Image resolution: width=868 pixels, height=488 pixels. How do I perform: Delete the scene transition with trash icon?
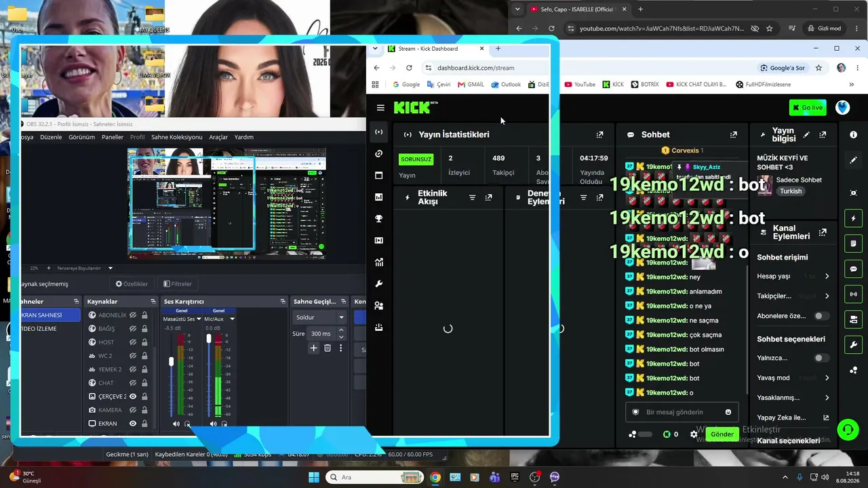328,348
